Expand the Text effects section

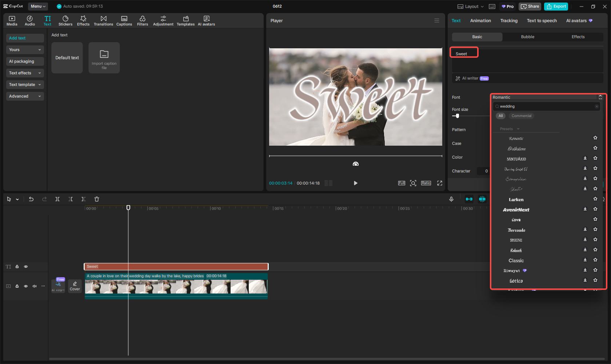[x=25, y=73]
